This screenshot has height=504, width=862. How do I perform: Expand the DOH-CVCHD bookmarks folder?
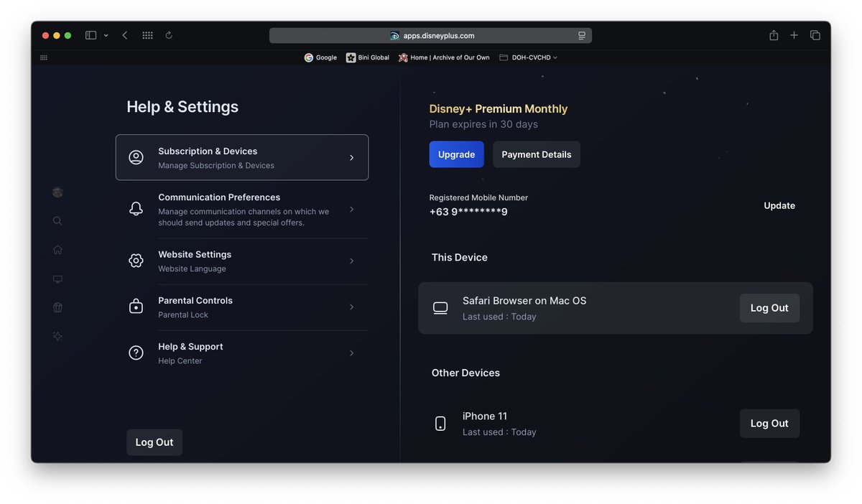coord(528,57)
